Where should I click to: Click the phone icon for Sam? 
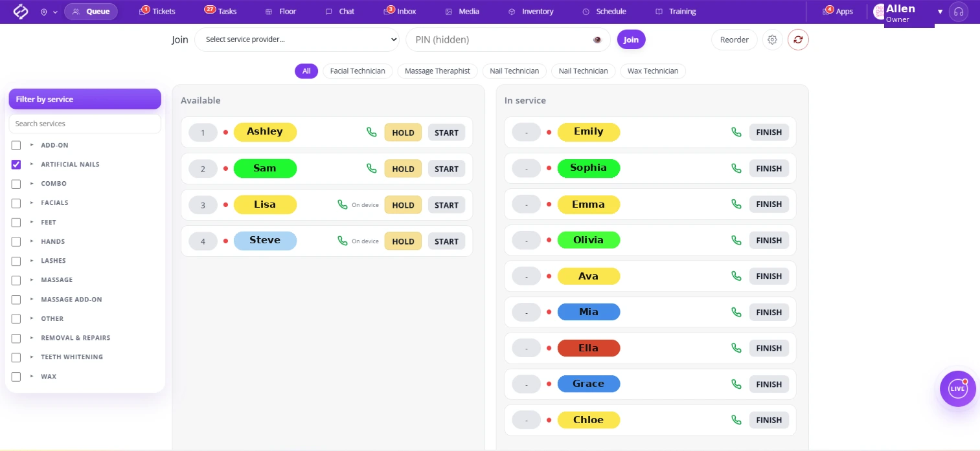pyautogui.click(x=371, y=168)
